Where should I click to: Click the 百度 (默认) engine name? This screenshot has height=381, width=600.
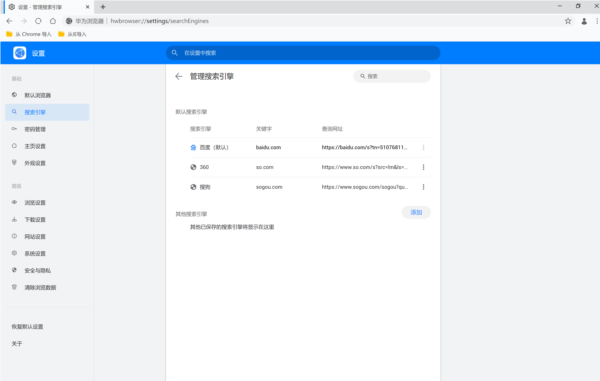[x=214, y=147]
